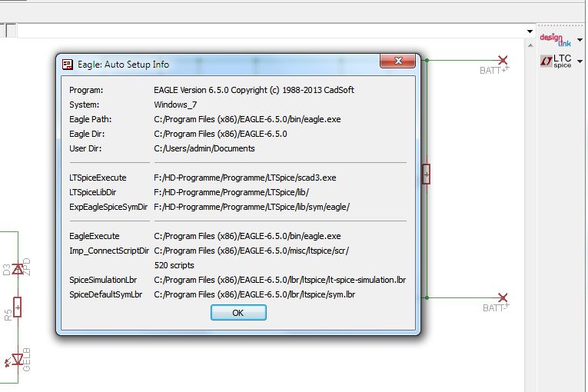
Task: Select the BATT- pin cross marker
Action: [x=503, y=298]
